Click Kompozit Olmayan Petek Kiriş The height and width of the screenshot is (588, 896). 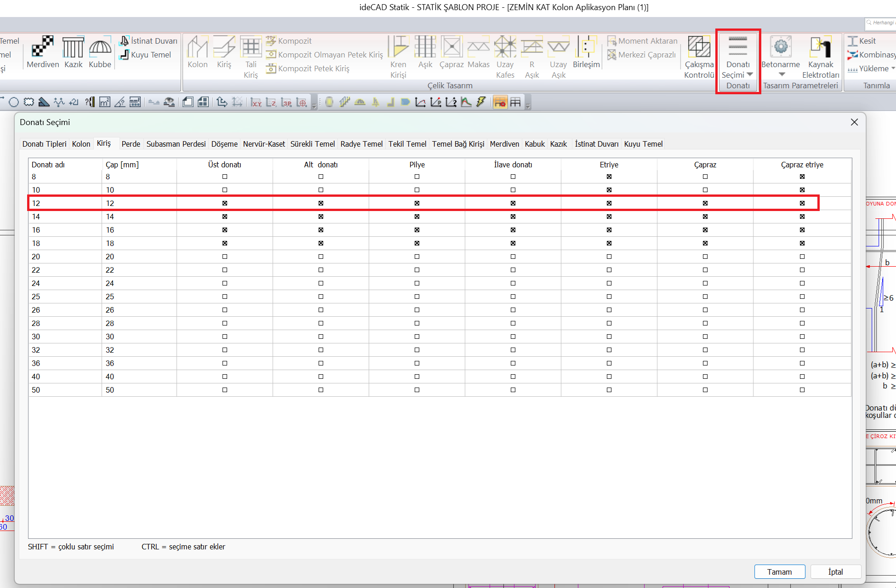325,55
